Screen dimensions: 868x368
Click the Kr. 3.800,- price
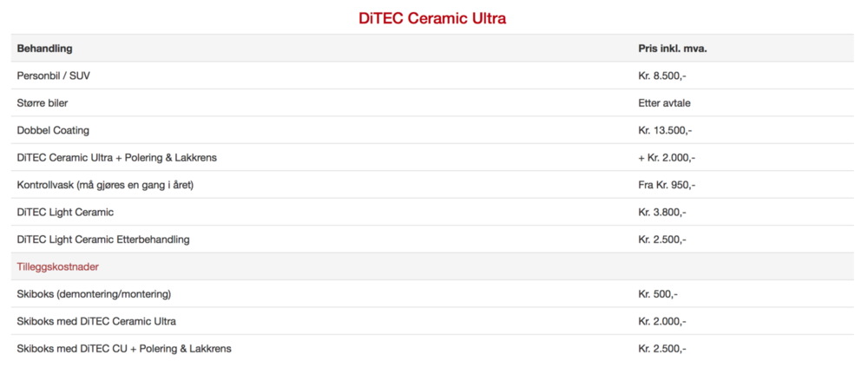pos(662,212)
